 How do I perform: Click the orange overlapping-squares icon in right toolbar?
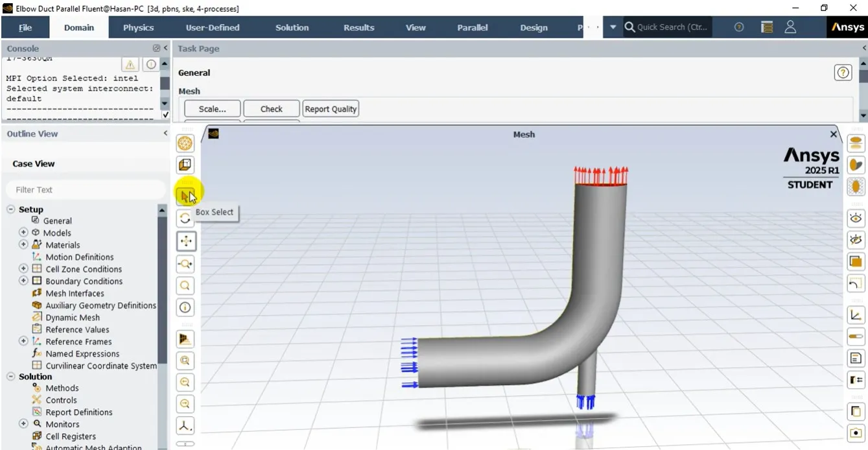pos(856,262)
